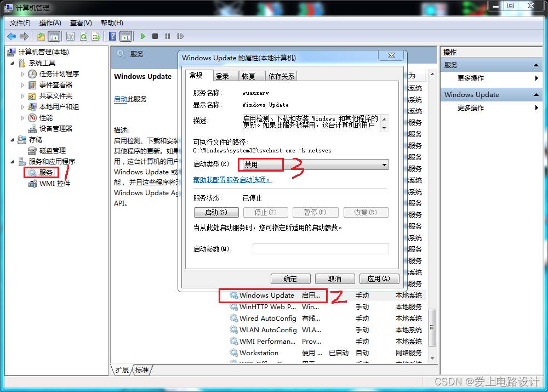Toggle the Show/Hide Console Tree toolbar icon

(54, 36)
